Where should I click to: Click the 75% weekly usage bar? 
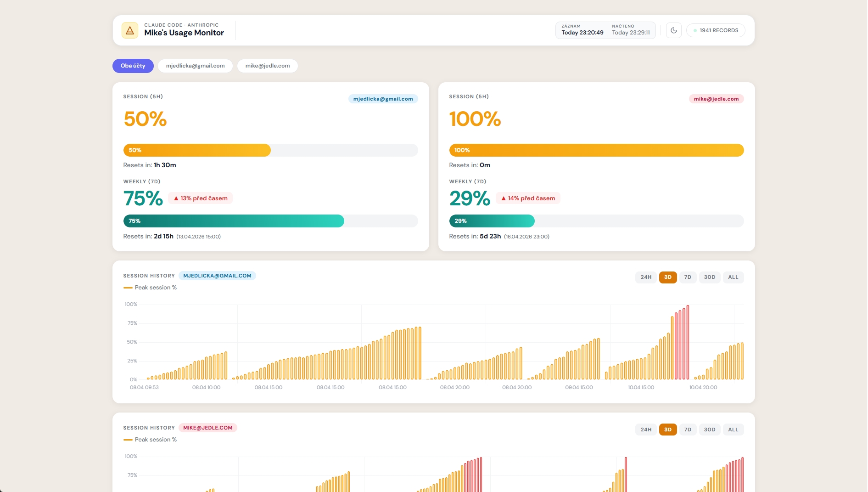234,221
